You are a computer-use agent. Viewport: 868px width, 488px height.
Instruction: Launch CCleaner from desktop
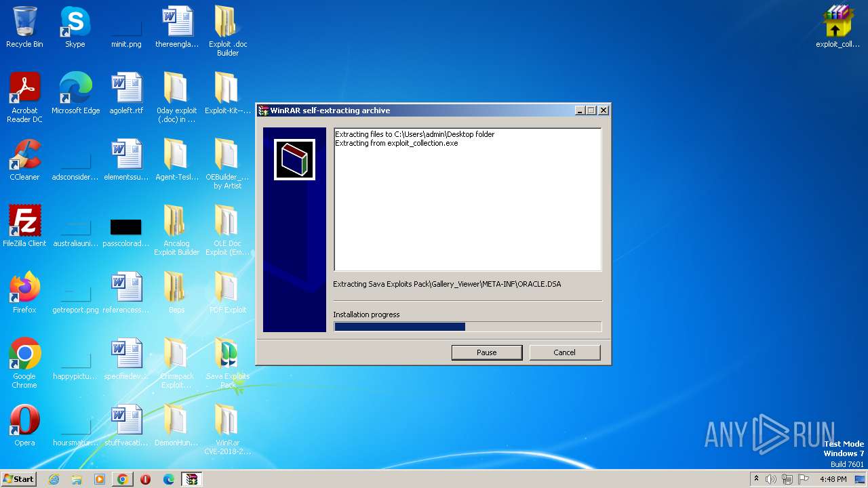coord(24,160)
